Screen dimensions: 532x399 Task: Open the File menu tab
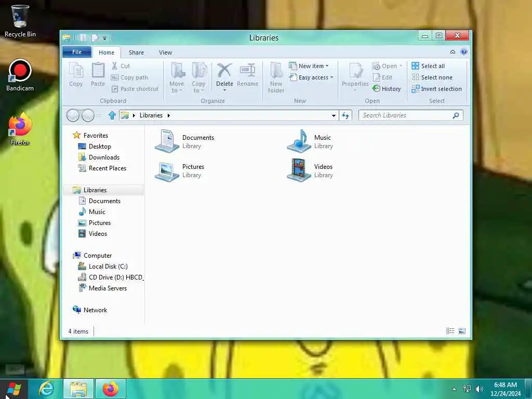click(x=77, y=52)
